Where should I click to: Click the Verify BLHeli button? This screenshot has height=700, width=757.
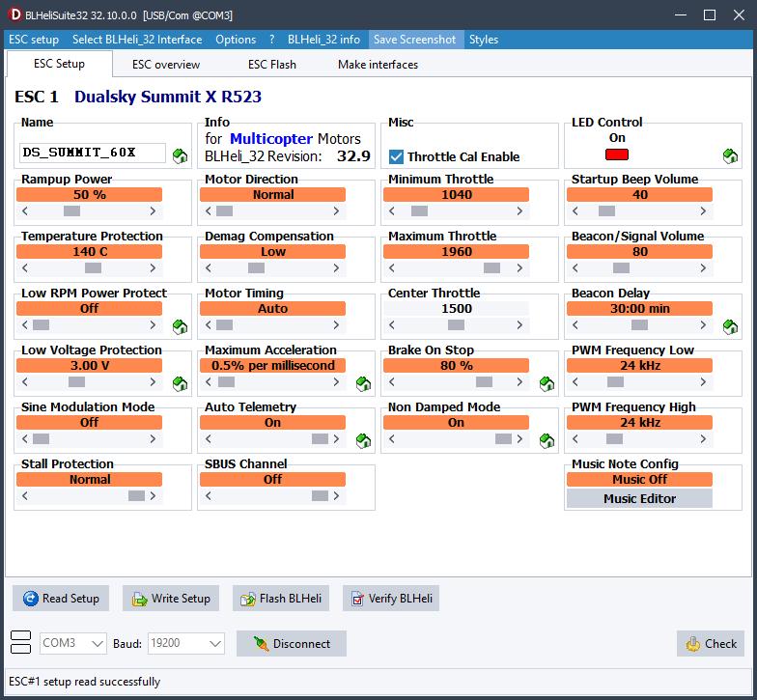tap(391, 599)
